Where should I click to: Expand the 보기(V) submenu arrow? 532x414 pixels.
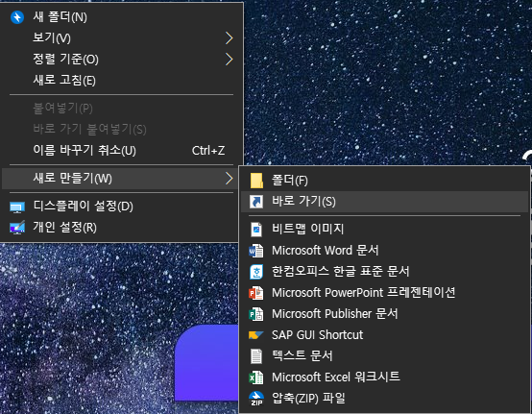click(230, 38)
